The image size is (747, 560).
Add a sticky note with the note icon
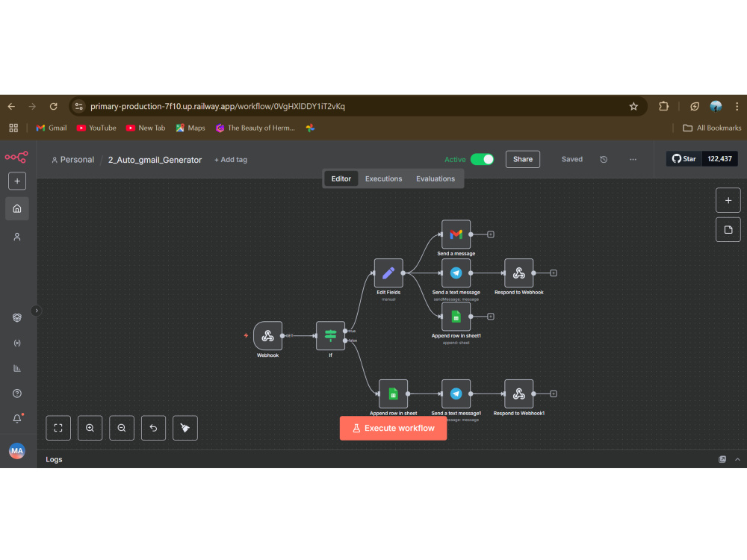click(728, 230)
